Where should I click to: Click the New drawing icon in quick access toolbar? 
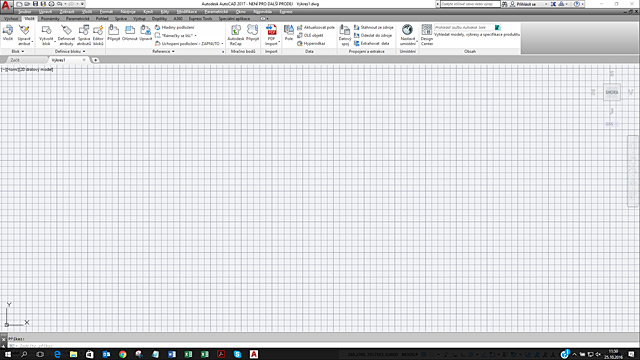click(19, 4)
